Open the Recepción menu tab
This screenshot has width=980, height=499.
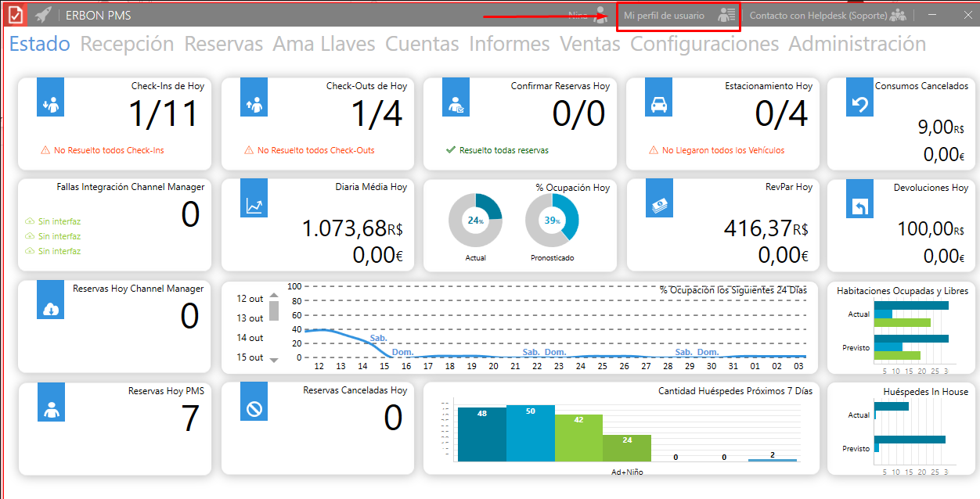click(x=127, y=45)
